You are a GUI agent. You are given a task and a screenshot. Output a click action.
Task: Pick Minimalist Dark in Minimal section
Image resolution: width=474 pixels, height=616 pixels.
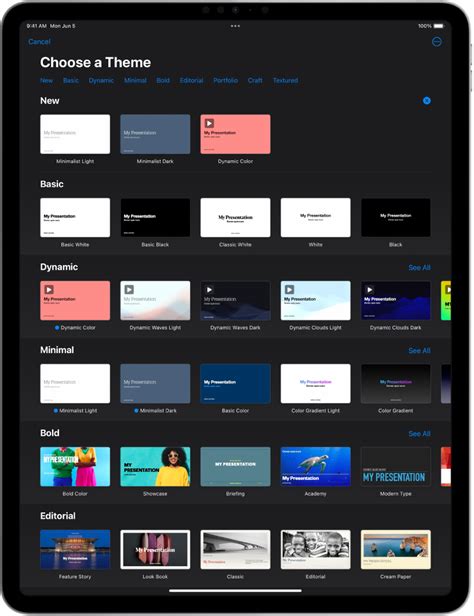(155, 383)
